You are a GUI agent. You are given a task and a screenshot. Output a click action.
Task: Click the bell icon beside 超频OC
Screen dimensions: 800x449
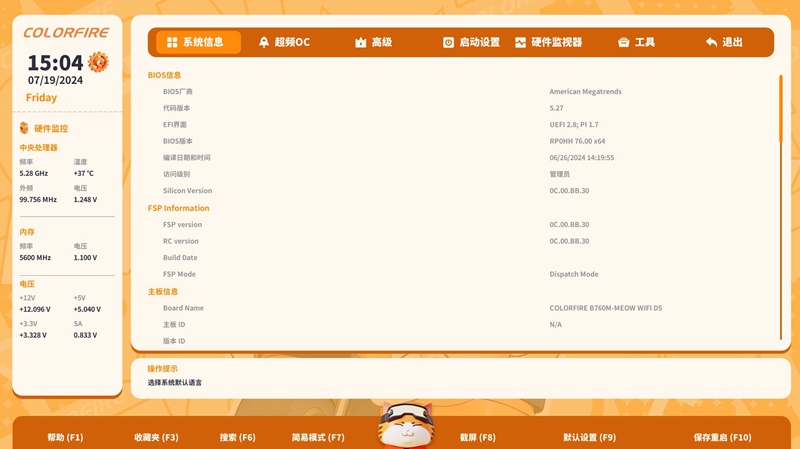(264, 43)
